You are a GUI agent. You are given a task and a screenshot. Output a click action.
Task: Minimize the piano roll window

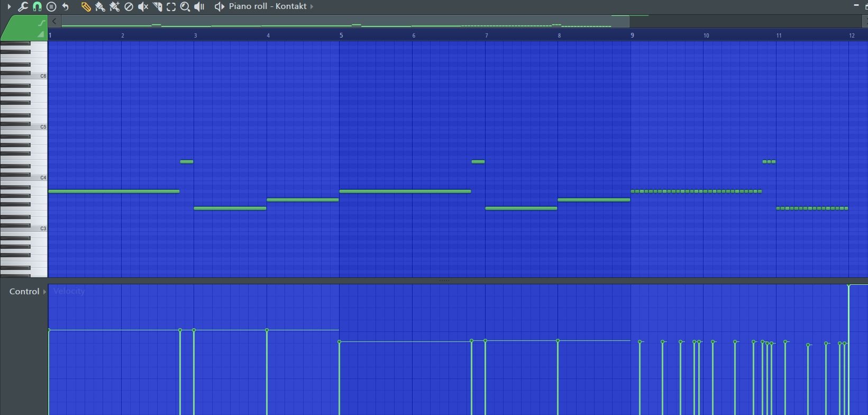point(856,5)
